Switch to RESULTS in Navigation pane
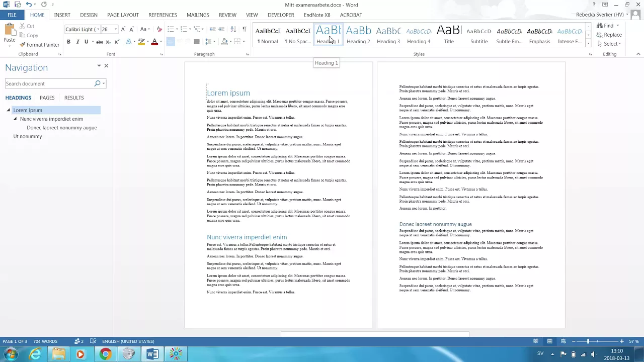This screenshot has width=644, height=362. pyautogui.click(x=74, y=98)
